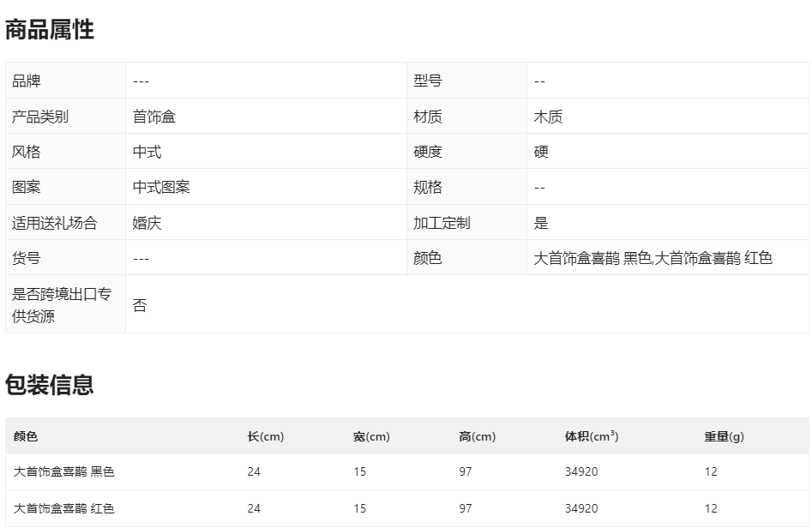Select the 重量(g) column header

724,436
